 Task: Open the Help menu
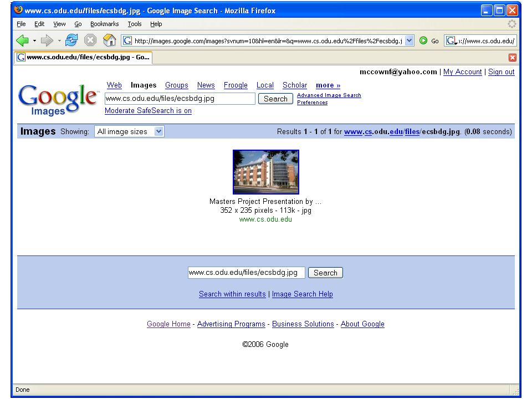156,24
